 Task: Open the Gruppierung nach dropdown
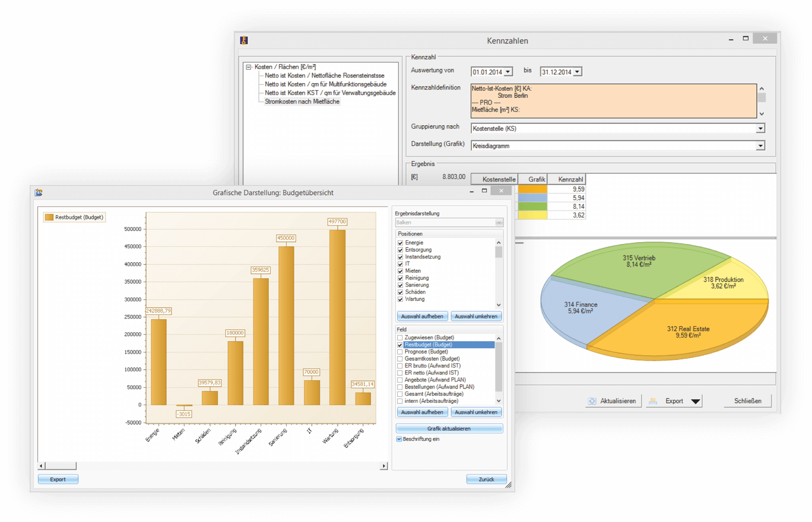(x=760, y=129)
